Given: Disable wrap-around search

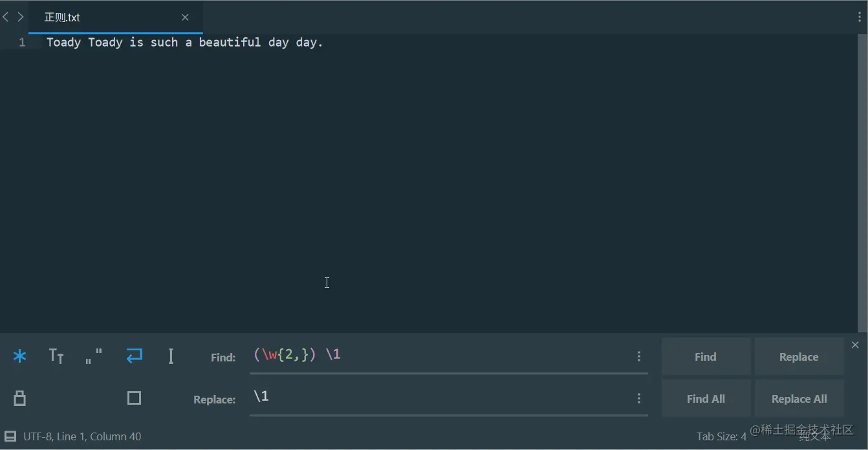Looking at the screenshot, I should coord(134,356).
